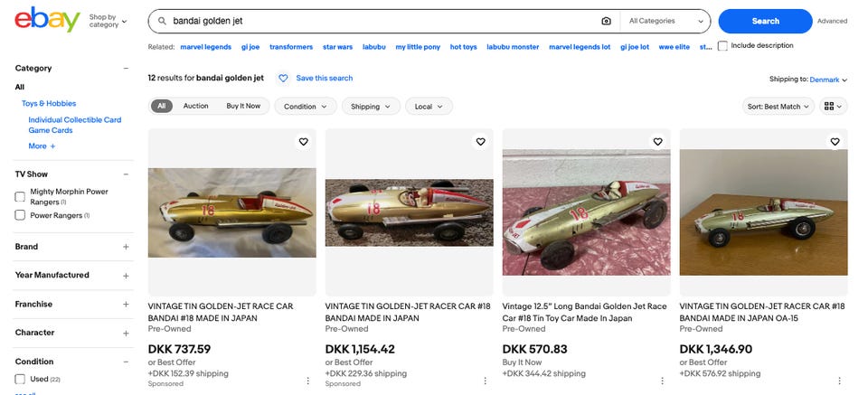
Task: Add first gold race car to watchlist
Action: 303,141
